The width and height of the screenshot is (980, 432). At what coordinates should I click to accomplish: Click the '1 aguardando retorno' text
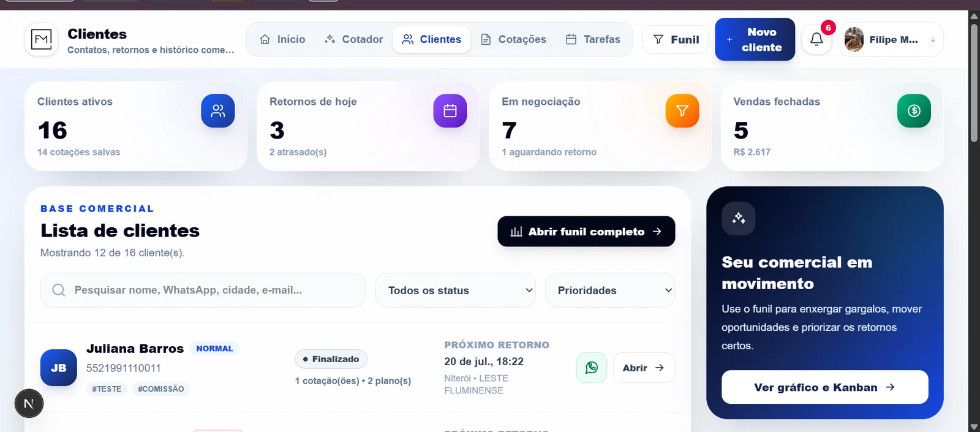pyautogui.click(x=549, y=152)
